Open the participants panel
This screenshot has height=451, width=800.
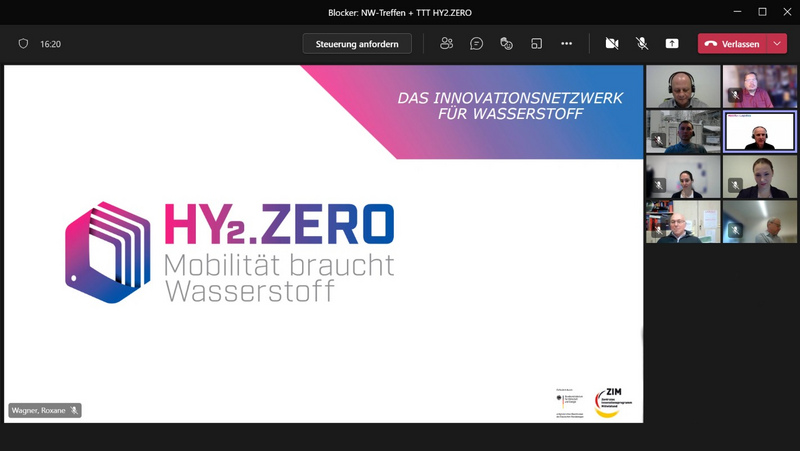446,44
